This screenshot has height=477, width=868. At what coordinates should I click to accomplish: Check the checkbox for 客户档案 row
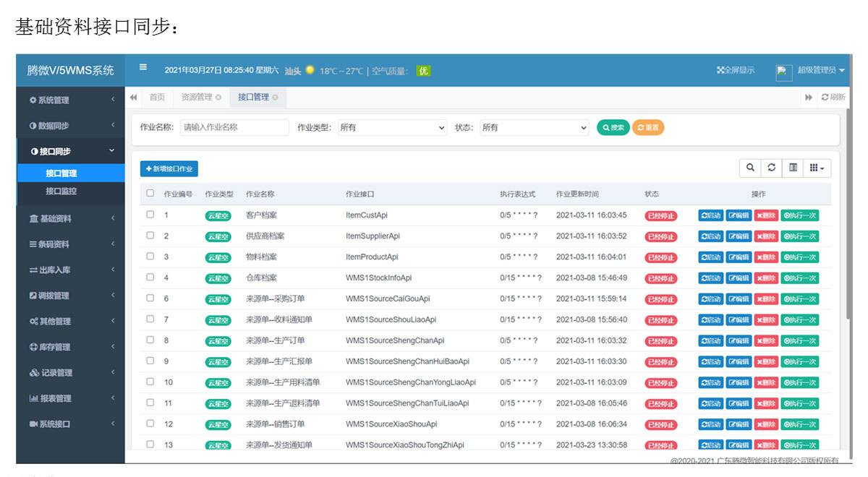point(150,215)
